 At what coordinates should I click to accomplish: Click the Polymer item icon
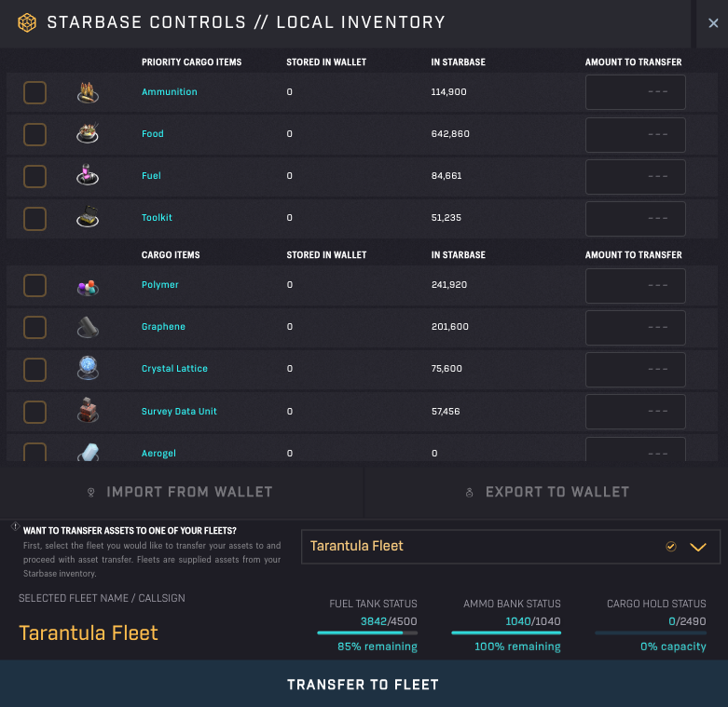[88, 288]
